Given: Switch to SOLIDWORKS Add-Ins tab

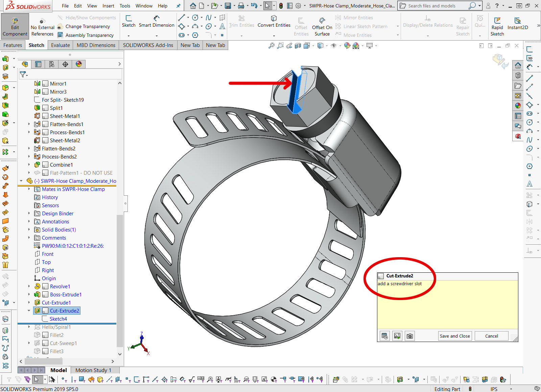Looking at the screenshot, I should (x=148, y=45).
